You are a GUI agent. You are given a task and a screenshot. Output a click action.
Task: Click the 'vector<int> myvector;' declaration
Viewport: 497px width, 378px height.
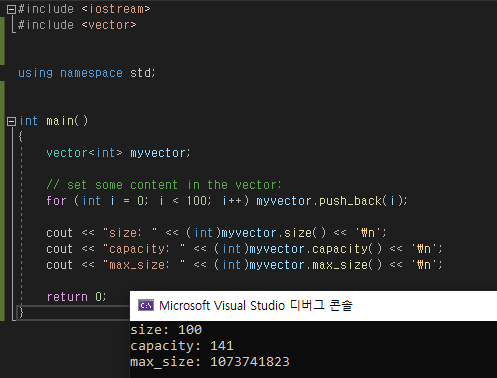118,153
